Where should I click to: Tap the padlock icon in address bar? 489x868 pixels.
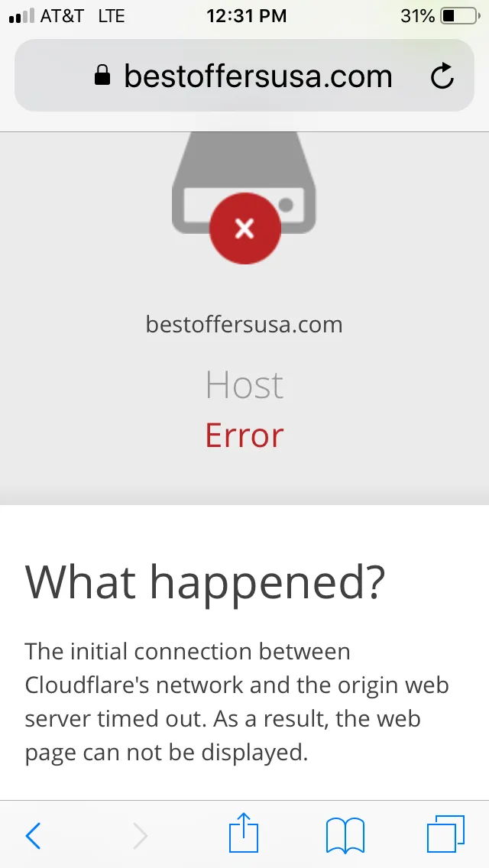tap(102, 75)
